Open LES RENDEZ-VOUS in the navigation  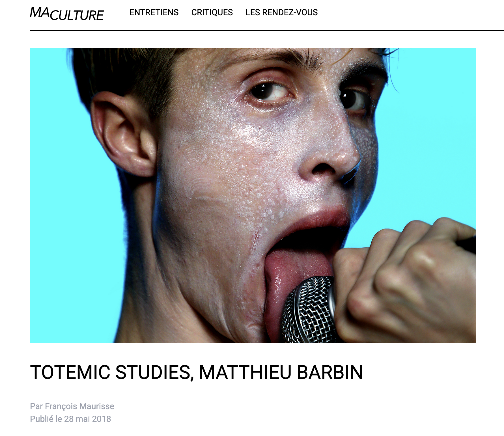[x=281, y=12]
